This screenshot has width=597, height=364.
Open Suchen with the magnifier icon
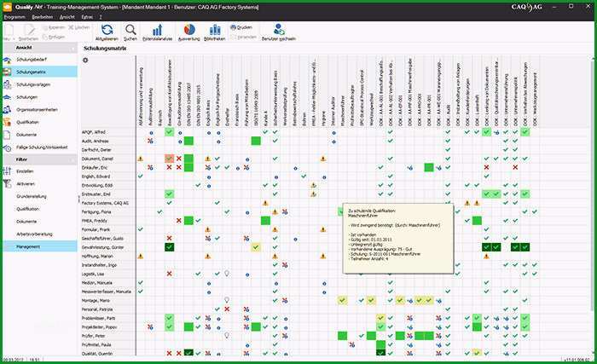(130, 30)
